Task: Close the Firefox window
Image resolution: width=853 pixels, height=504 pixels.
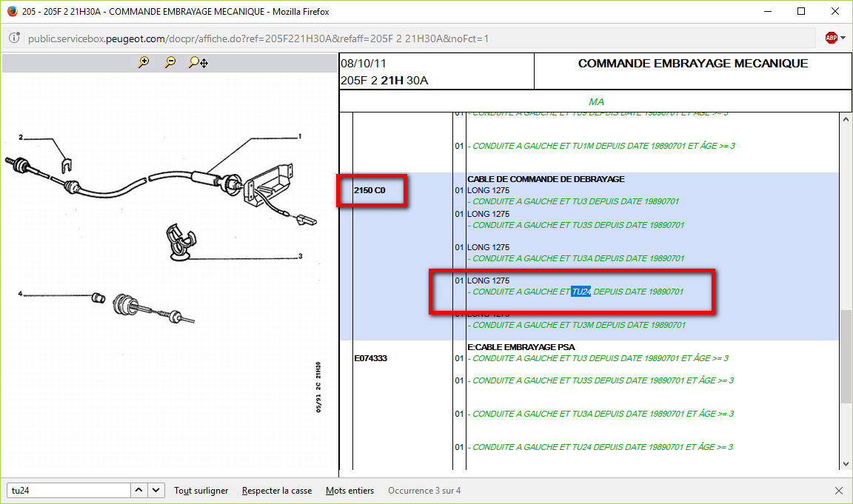Action: click(835, 11)
